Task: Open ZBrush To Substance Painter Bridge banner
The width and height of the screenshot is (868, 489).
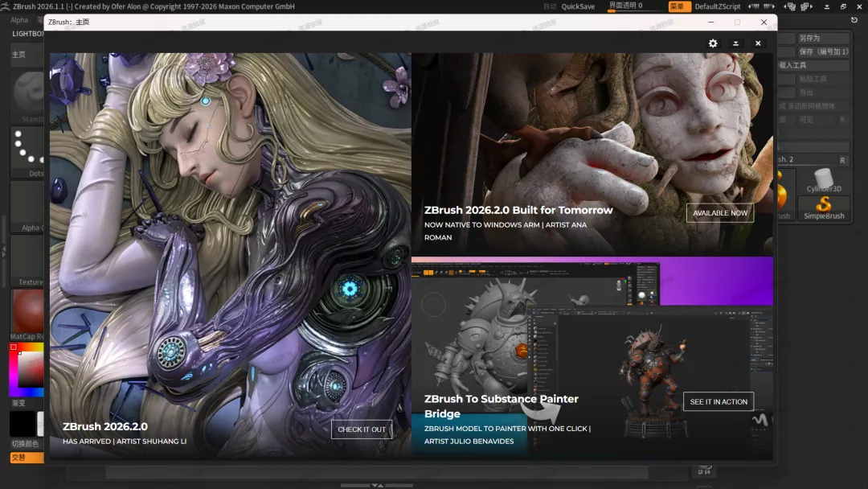Action: (592, 358)
